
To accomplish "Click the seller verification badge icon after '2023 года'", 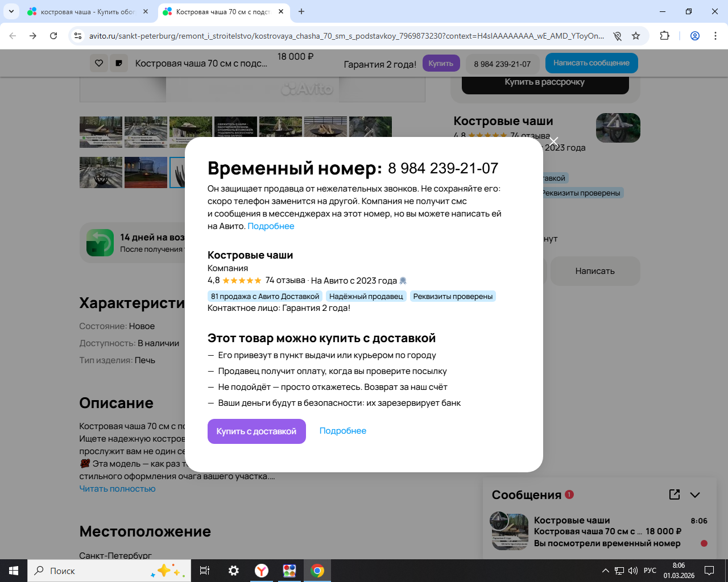I will (x=403, y=281).
